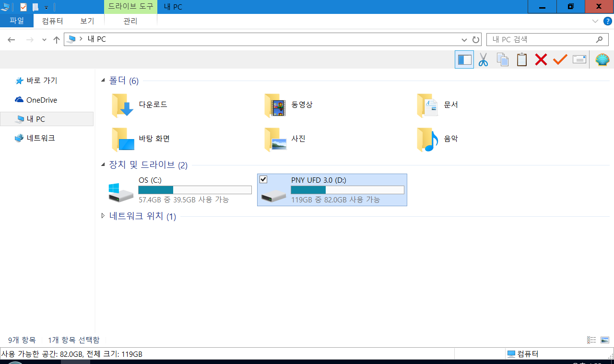The height and width of the screenshot is (364, 614).
Task: Open the address bar history dropdown
Action: [464, 40]
